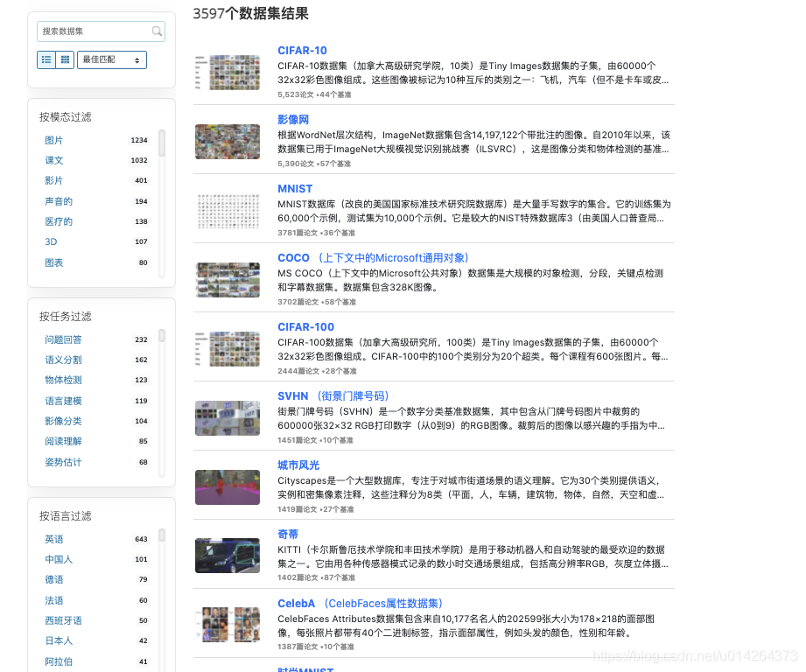Open the MNIST dataset title
The height and width of the screenshot is (672, 806).
click(x=295, y=188)
